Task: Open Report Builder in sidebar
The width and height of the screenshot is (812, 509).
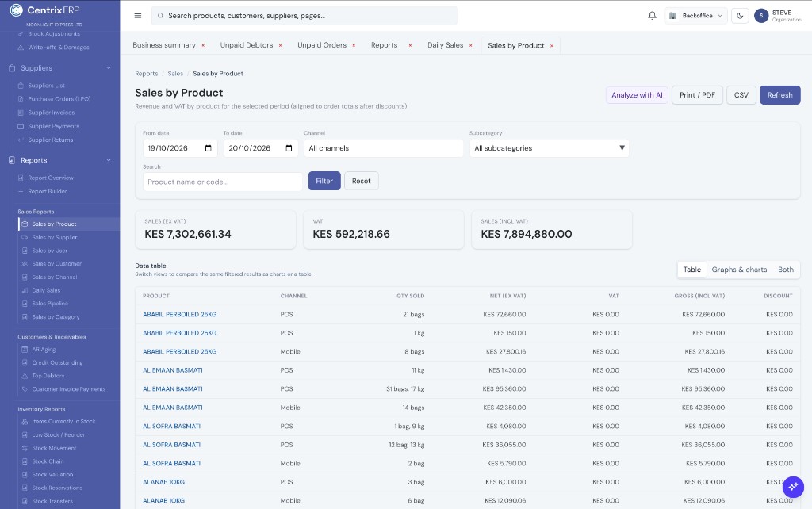Action: click(x=47, y=192)
